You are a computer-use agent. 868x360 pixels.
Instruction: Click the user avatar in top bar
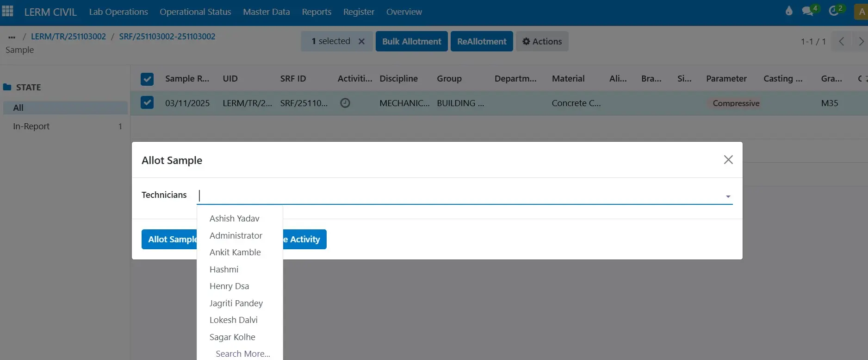click(861, 12)
